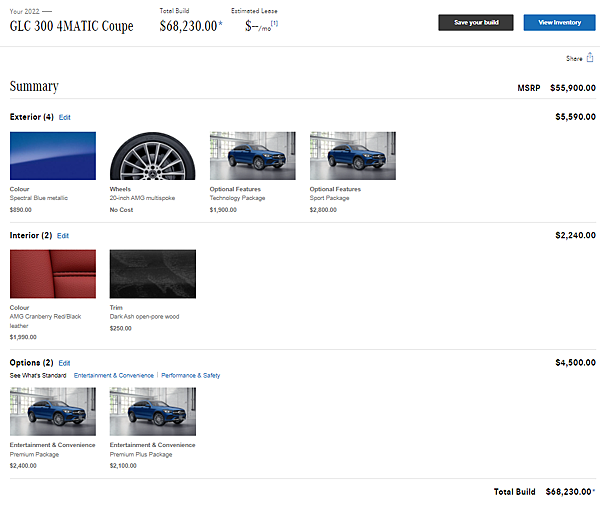Image resolution: width=600 pixels, height=506 pixels.
Task: Open Sport Package thumbnail
Action: 353,156
